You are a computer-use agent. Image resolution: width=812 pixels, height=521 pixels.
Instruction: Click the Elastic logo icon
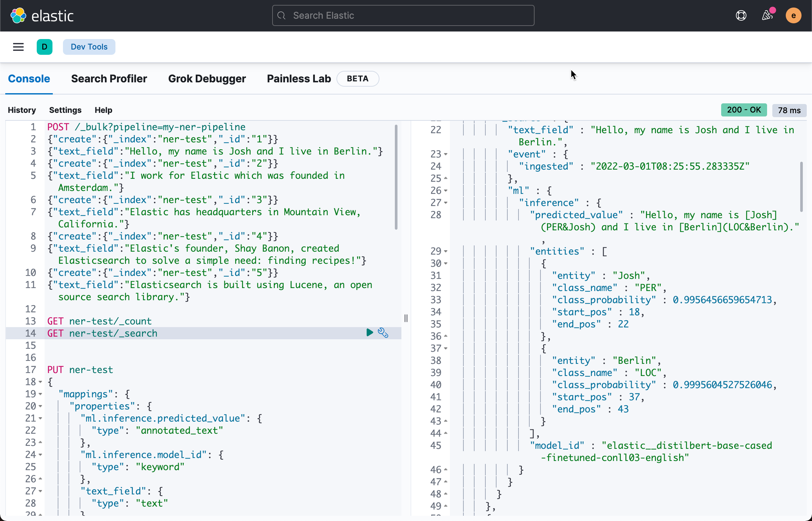click(18, 15)
